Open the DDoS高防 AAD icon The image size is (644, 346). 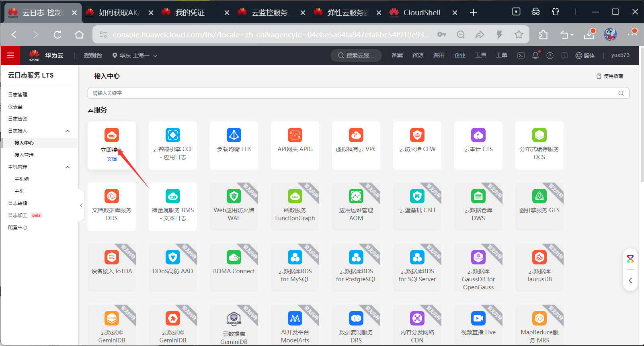[x=173, y=257]
